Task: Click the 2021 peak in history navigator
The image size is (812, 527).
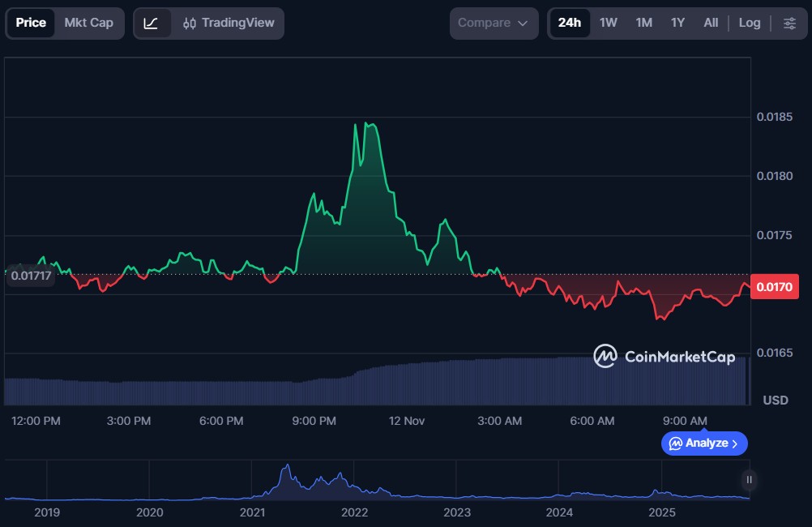Action: [x=285, y=468]
